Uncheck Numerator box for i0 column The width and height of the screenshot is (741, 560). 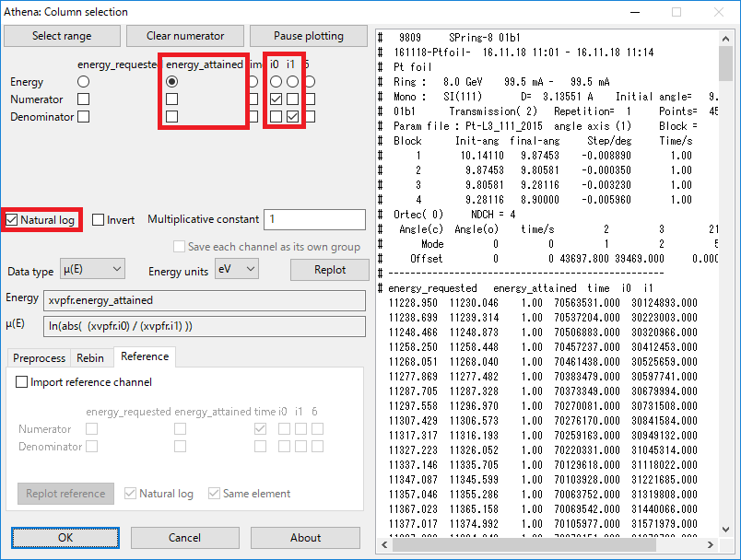pyautogui.click(x=276, y=99)
